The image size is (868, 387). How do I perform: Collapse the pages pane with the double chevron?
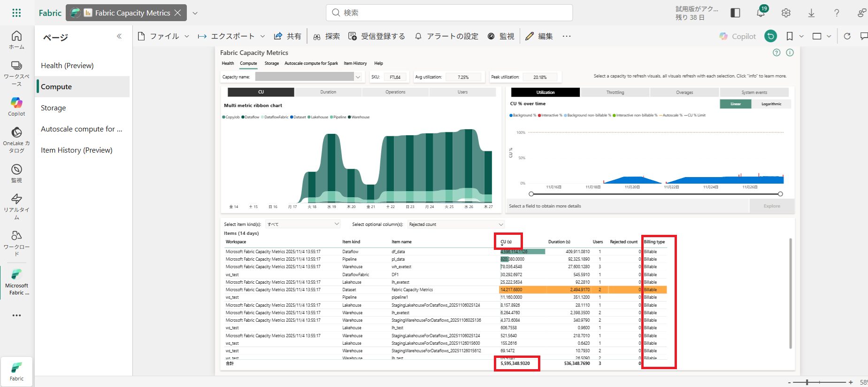point(119,36)
